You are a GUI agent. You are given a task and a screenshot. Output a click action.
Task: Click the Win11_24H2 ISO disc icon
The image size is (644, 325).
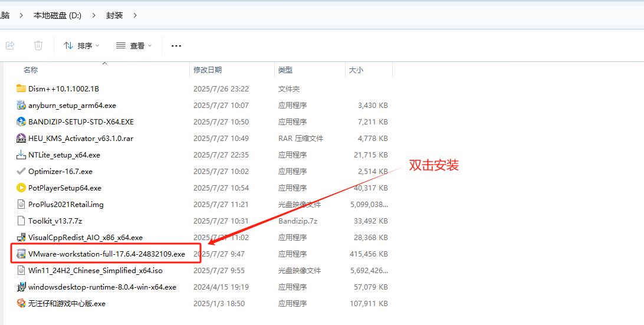click(21, 270)
